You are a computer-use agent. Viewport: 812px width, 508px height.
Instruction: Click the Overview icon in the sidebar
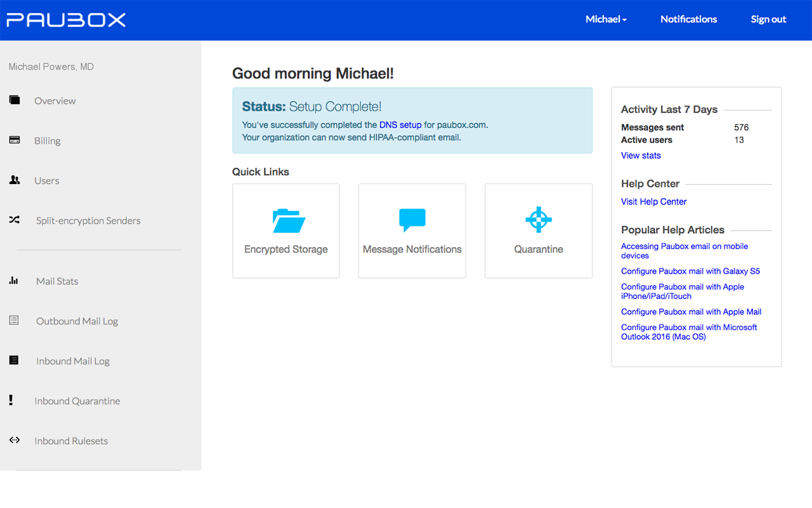(x=14, y=100)
